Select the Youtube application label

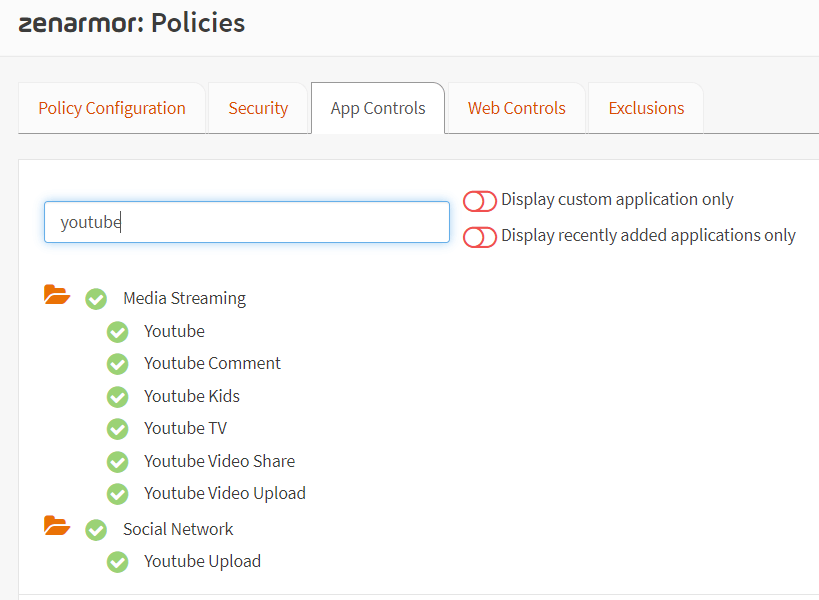click(174, 331)
